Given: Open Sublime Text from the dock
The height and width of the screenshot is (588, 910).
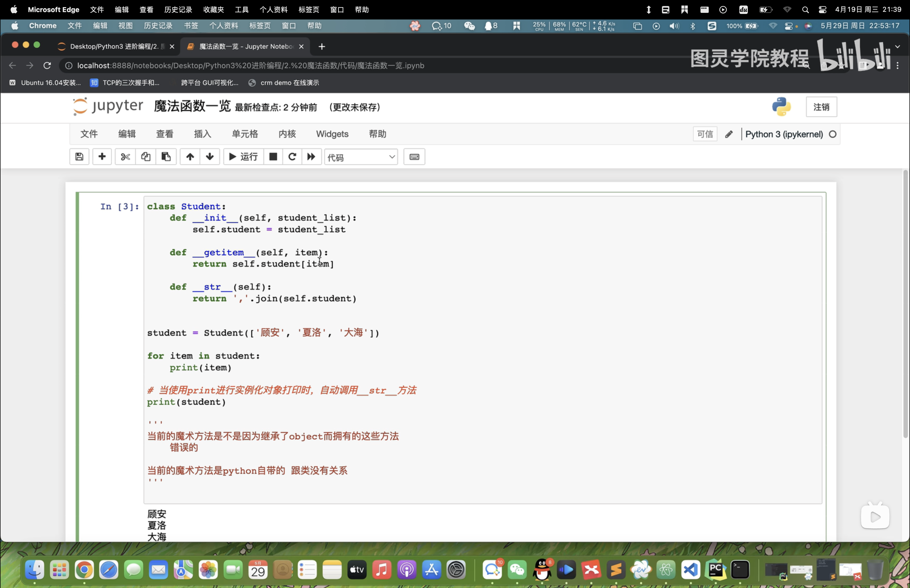Looking at the screenshot, I should click(616, 570).
